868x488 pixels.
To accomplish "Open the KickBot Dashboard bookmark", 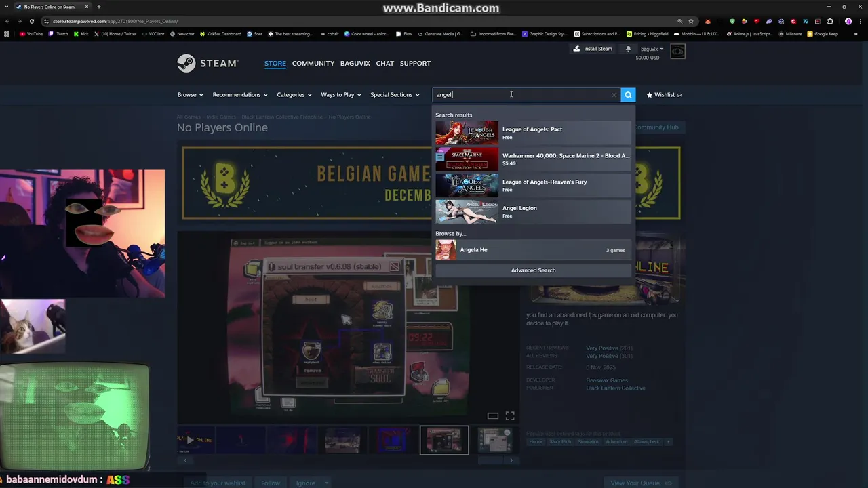I will pyautogui.click(x=220, y=34).
